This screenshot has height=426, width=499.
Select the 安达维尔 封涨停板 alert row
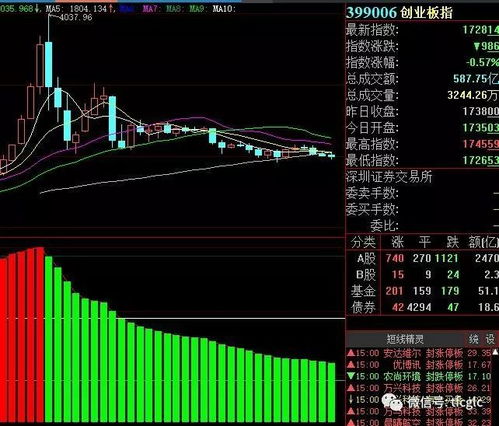point(419,353)
